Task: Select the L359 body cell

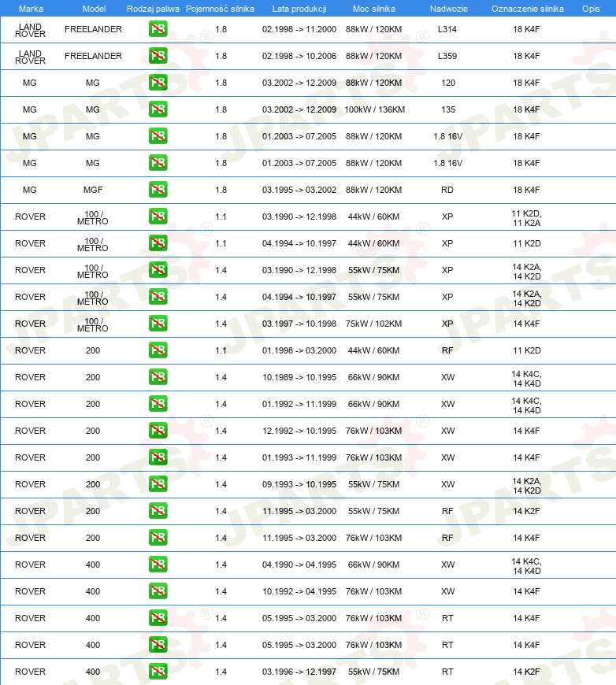Action: click(x=447, y=56)
